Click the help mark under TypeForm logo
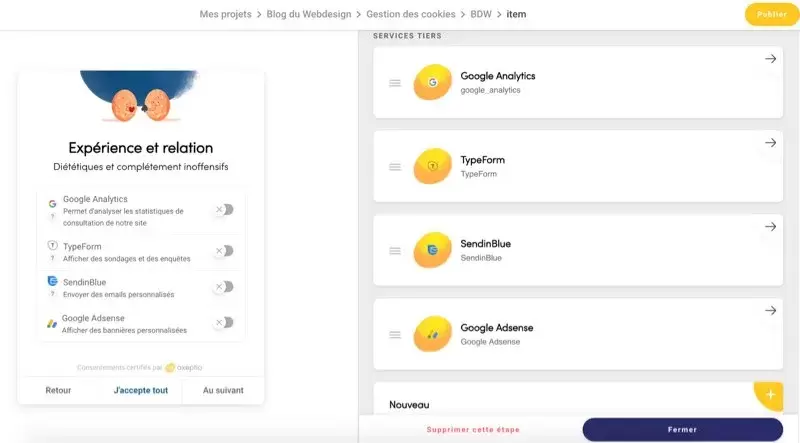This screenshot has height=443, width=800. (x=52, y=258)
